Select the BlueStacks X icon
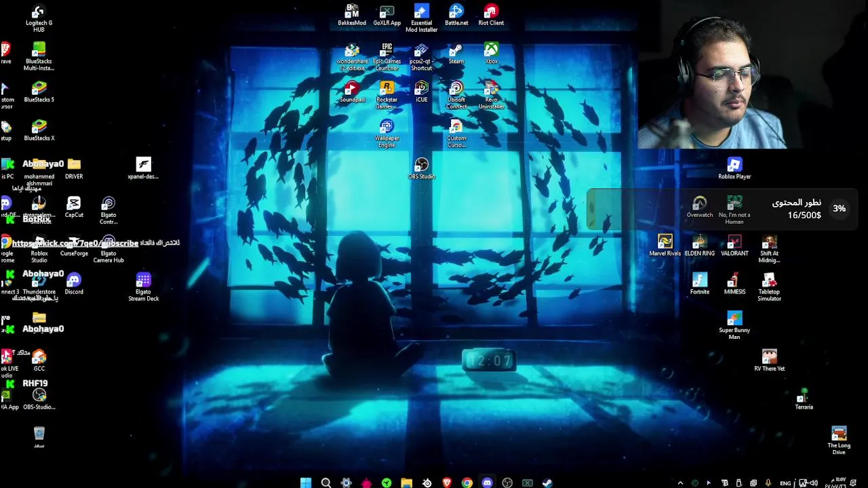 [x=39, y=130]
